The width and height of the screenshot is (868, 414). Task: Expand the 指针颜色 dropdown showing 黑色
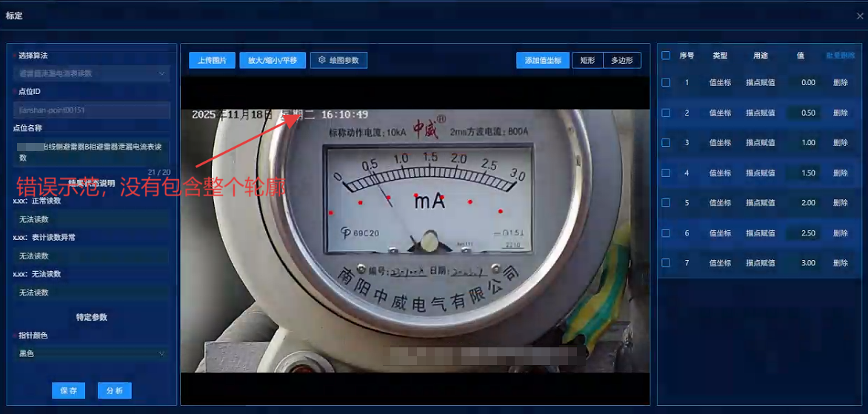[91, 353]
